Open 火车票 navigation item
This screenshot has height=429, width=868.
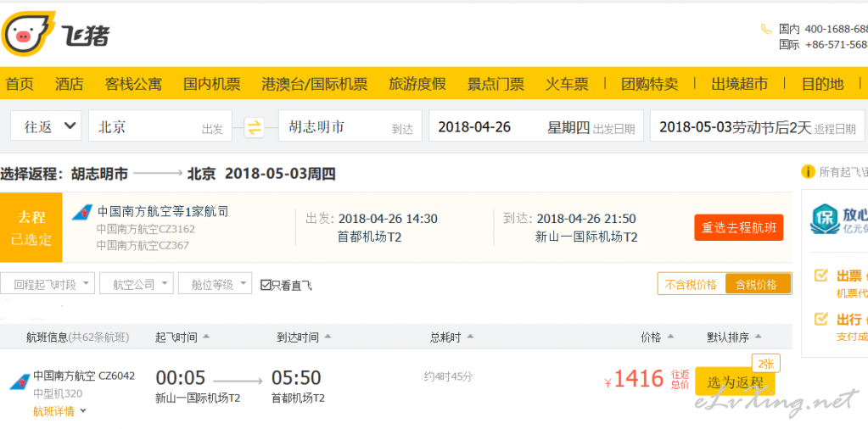point(567,84)
